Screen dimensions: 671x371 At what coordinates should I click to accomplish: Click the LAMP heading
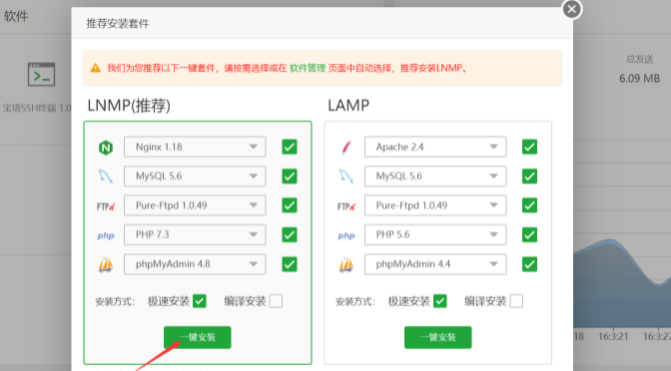pos(348,105)
